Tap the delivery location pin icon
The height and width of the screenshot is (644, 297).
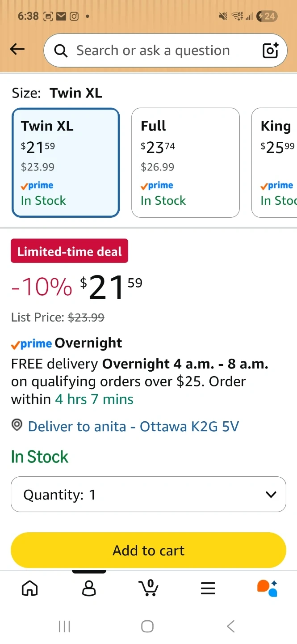point(17,426)
